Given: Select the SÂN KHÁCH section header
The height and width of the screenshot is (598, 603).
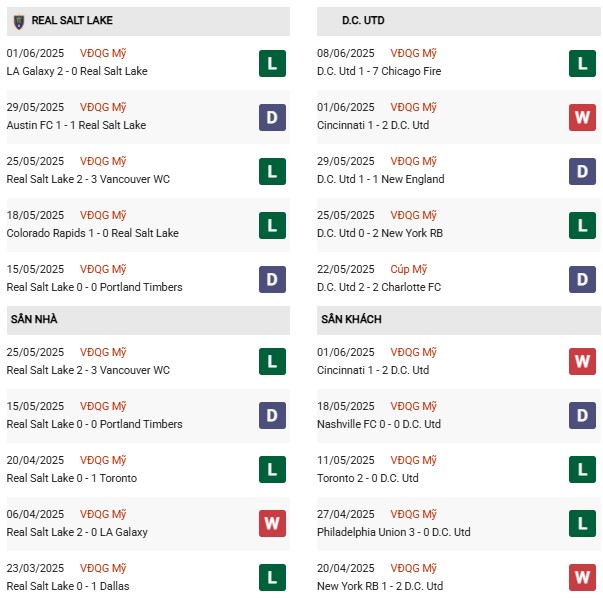Looking at the screenshot, I should 352,320.
